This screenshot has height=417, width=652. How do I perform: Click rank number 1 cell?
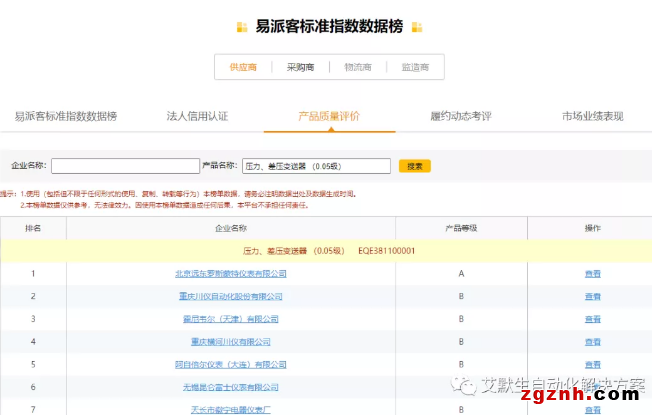coord(33,274)
